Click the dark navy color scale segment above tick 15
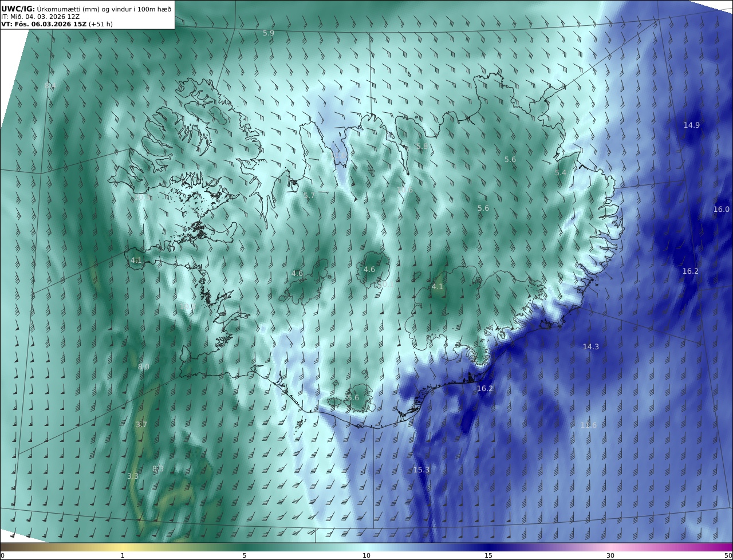This screenshot has width=733, height=560. (x=488, y=547)
